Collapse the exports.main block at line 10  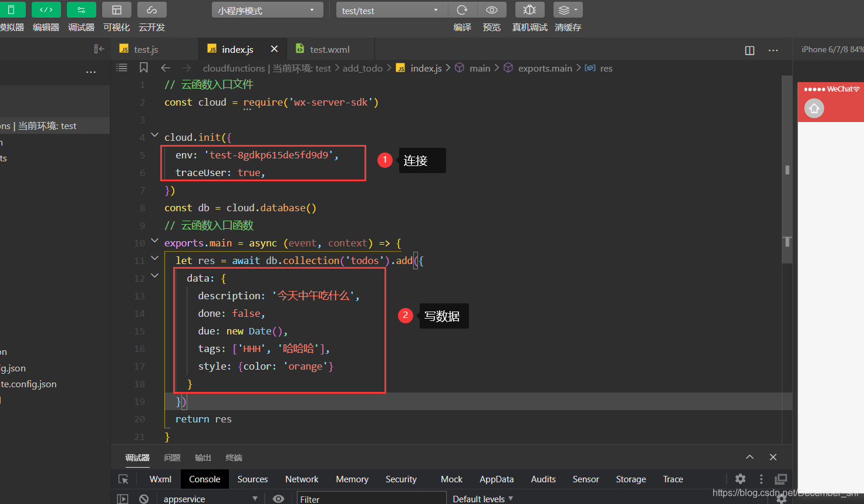[x=155, y=241]
